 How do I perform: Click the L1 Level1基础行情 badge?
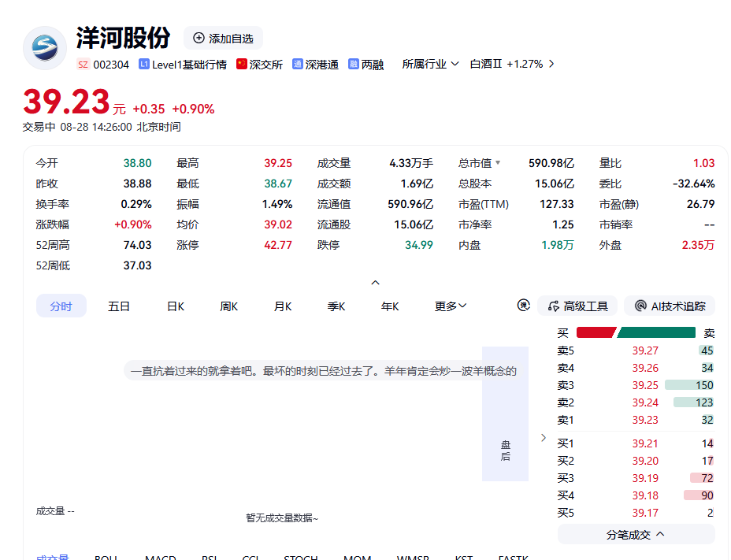[183, 65]
